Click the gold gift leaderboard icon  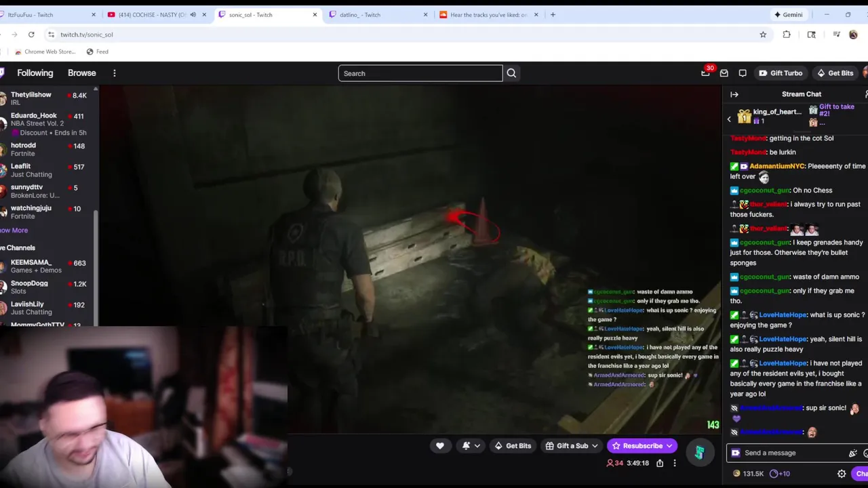coord(745,117)
